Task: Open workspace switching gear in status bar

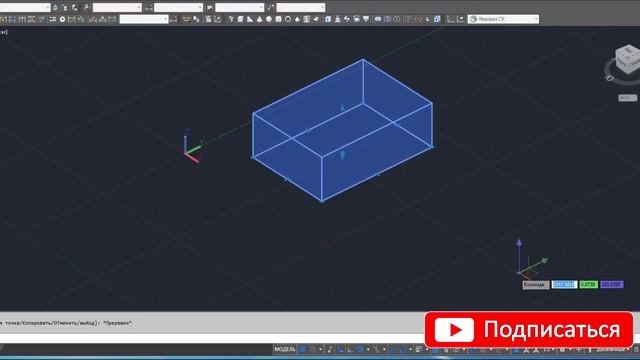Action: 562,349
